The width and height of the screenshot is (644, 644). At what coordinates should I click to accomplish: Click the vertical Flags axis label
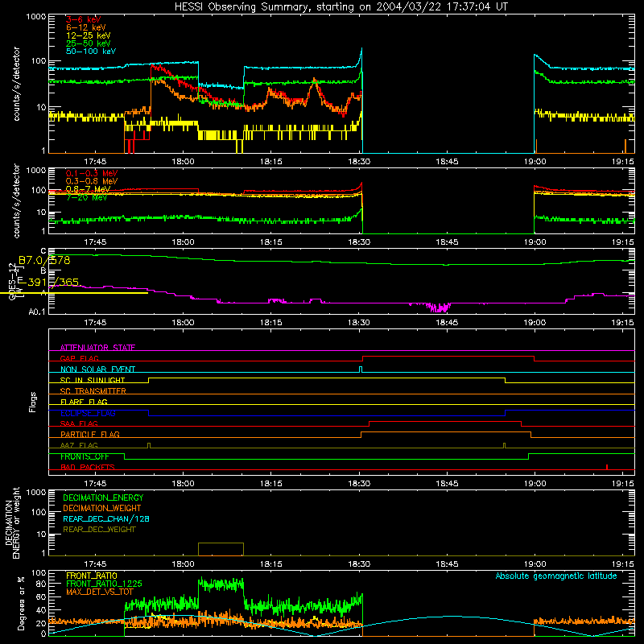[33, 402]
